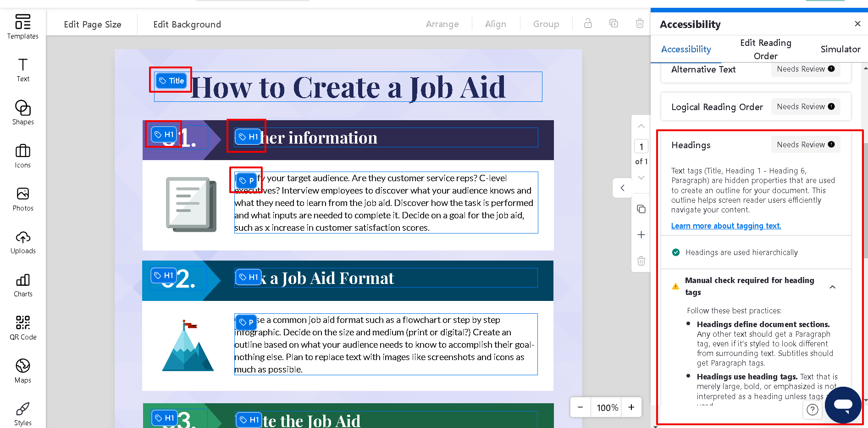Click the page number input field
Screen dimensions: 868x428
click(x=641, y=146)
